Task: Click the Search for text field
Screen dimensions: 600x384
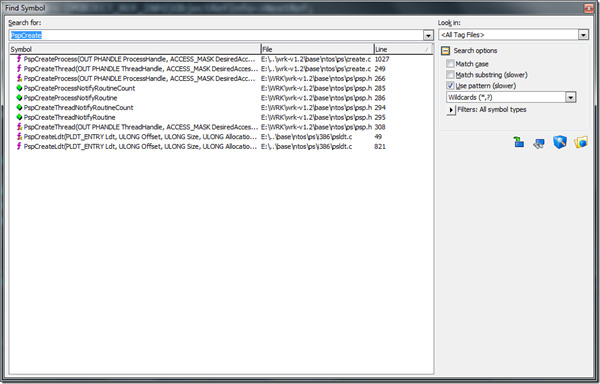Action: click(x=216, y=35)
